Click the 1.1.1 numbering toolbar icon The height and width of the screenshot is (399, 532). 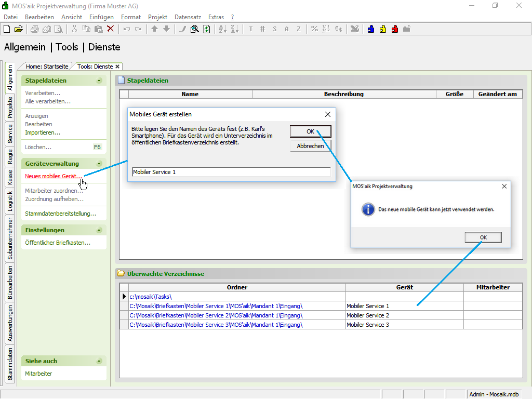pos(326,29)
